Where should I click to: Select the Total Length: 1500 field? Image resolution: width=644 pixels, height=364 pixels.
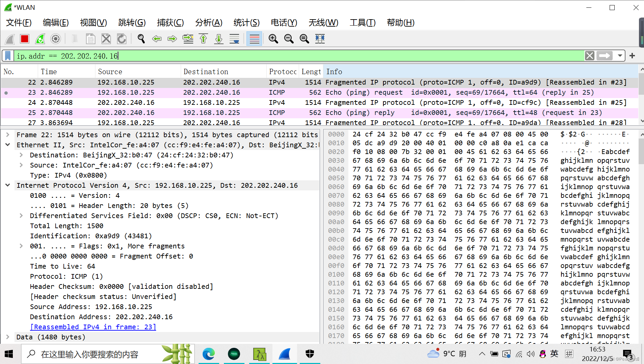(67, 226)
